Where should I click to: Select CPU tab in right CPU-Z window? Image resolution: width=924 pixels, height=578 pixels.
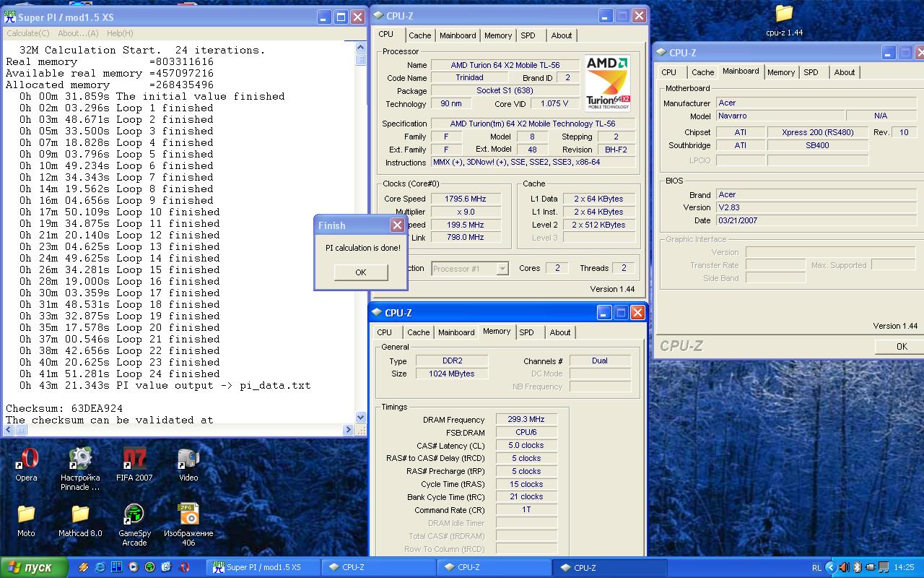[x=669, y=72]
